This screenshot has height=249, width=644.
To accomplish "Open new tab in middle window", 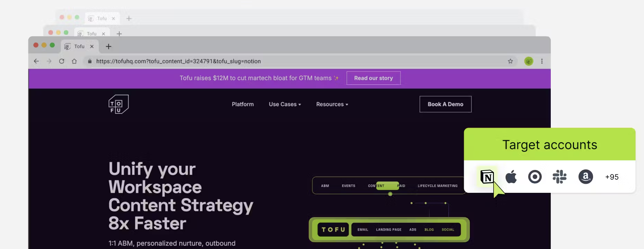I will (119, 34).
